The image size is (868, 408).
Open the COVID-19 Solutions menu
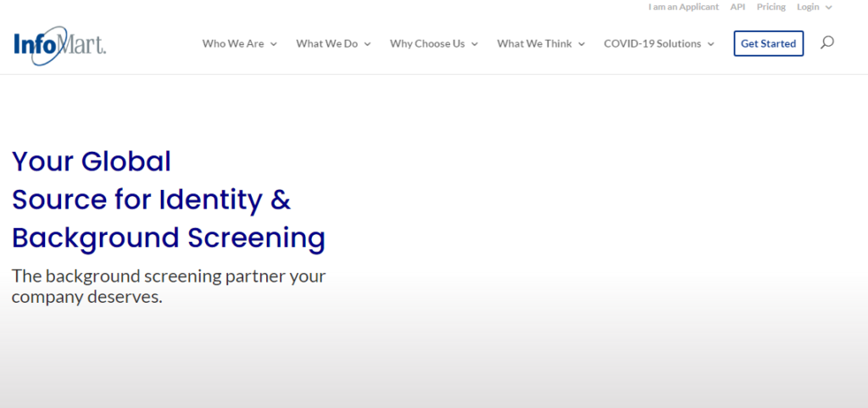click(x=652, y=44)
